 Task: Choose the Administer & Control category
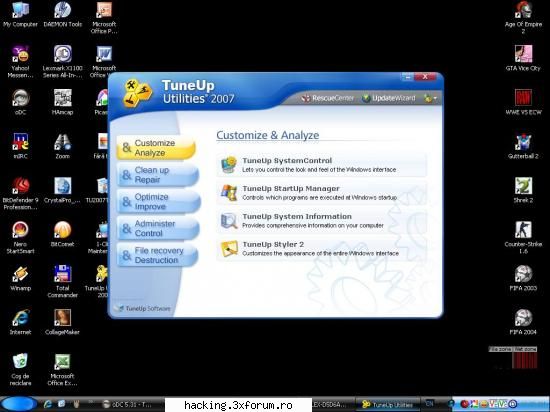click(158, 228)
